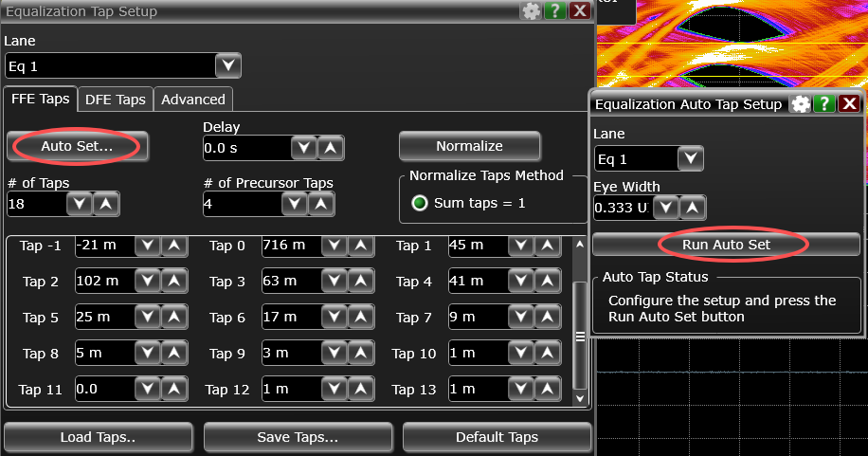Viewport: 868px width, 456px height.
Task: Click Save Taps... button
Action: 298,437
